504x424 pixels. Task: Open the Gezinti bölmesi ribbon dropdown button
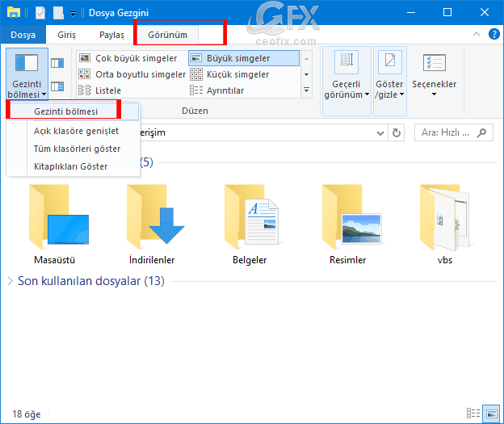click(x=27, y=73)
